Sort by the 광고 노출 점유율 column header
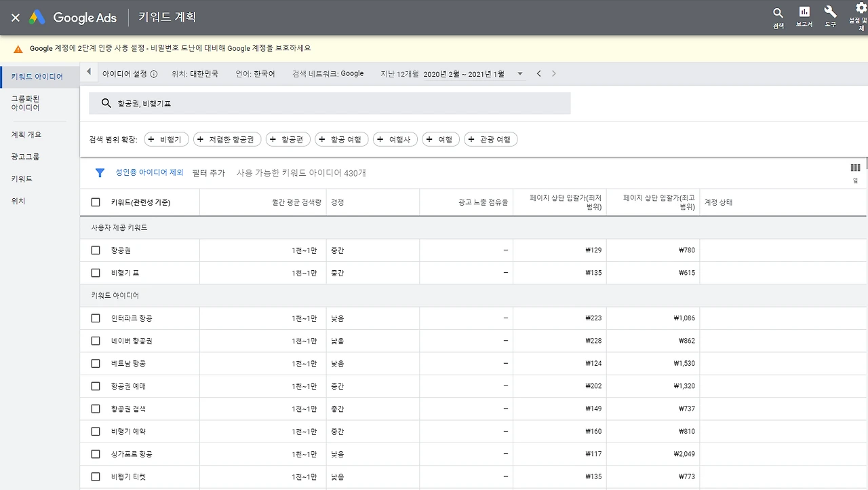Screen dimensions: 868x490 (484, 202)
